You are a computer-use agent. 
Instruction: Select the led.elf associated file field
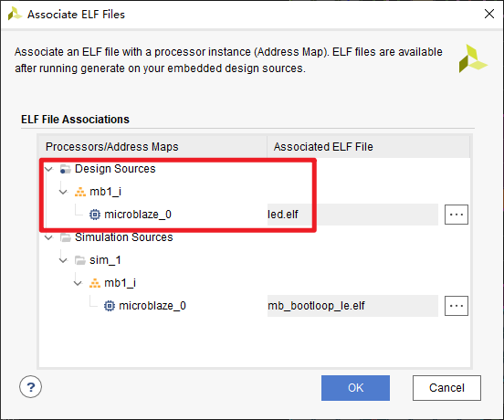352,215
